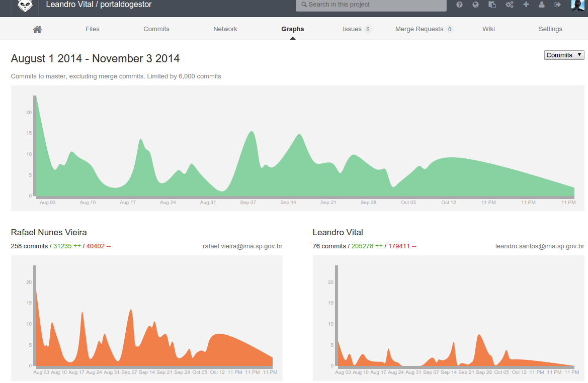588x383 pixels.
Task: Open the Commits tab
Action: pos(156,29)
